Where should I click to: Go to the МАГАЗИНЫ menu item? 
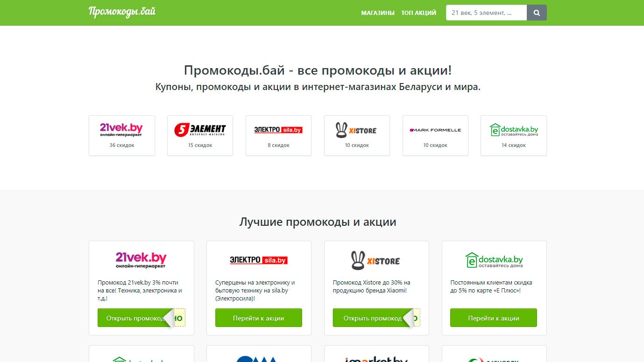point(378,13)
